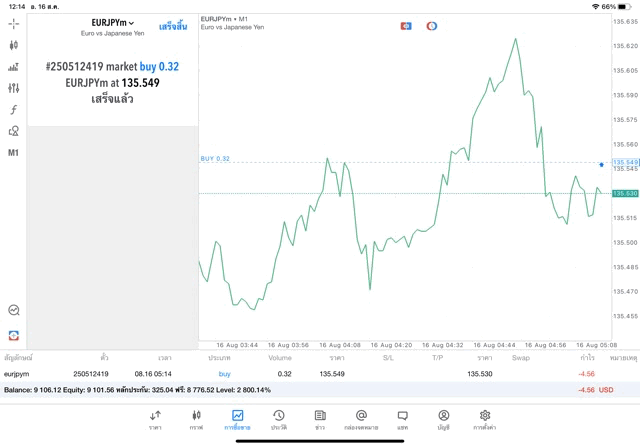Screen dimensions: 640x447
Task: Open the ราคา quotes tab
Action: [x=155, y=420]
